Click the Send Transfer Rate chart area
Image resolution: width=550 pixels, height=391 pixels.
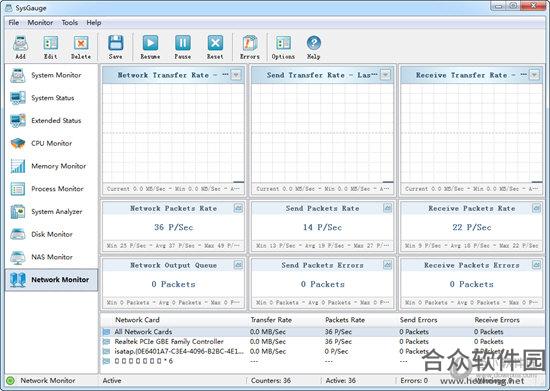323,133
